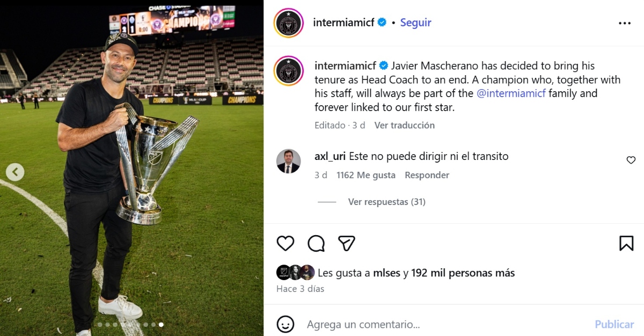Image resolution: width=644 pixels, height=336 pixels.
Task: Open the three-dot more options menu
Action: point(625,23)
